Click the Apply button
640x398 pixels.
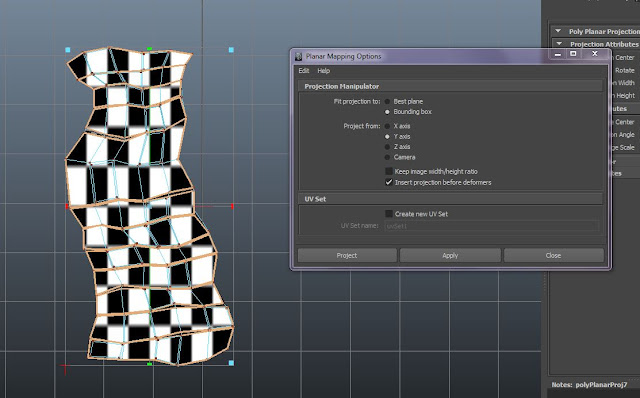[450, 255]
